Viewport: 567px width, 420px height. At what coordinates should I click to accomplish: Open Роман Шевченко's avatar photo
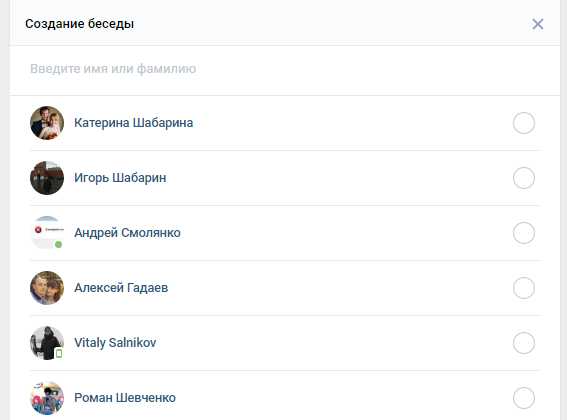pyautogui.click(x=47, y=398)
